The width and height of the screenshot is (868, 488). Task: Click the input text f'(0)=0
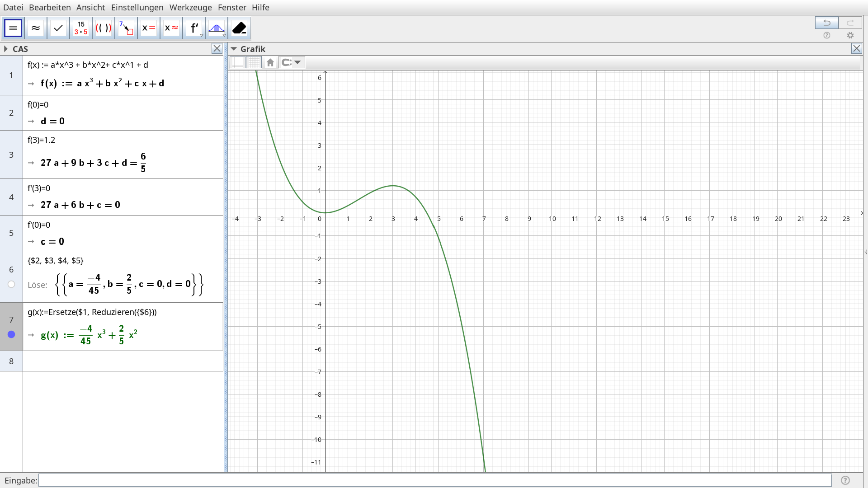(x=39, y=225)
